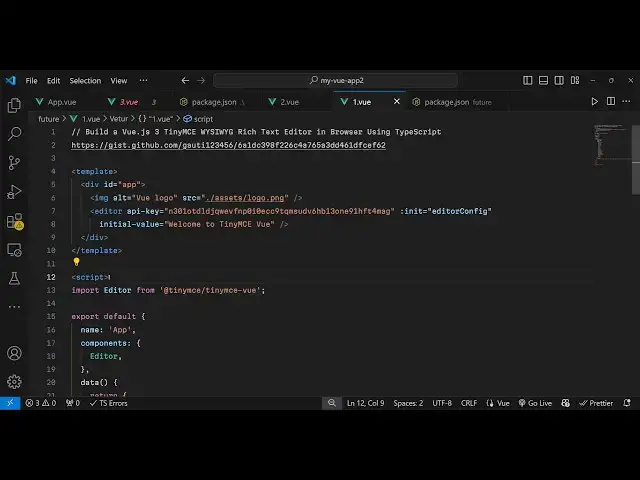Open the Source Control view
640x480 pixels.
coord(14,163)
